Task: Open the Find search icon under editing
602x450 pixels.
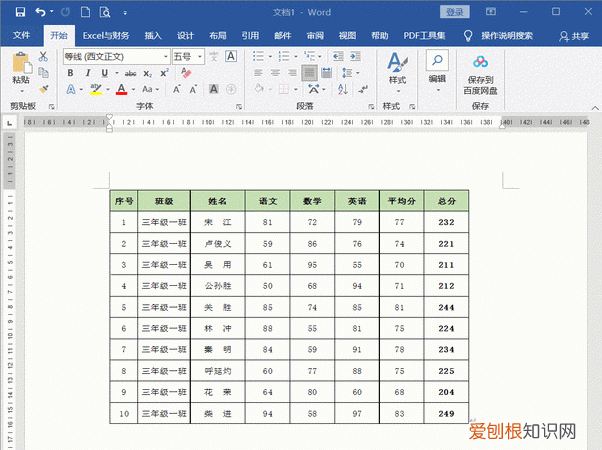Action: tap(437, 60)
